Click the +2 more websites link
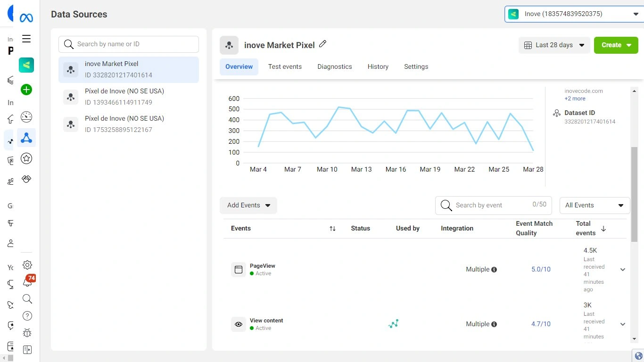Screen dimensions: 644x362 point(575,99)
